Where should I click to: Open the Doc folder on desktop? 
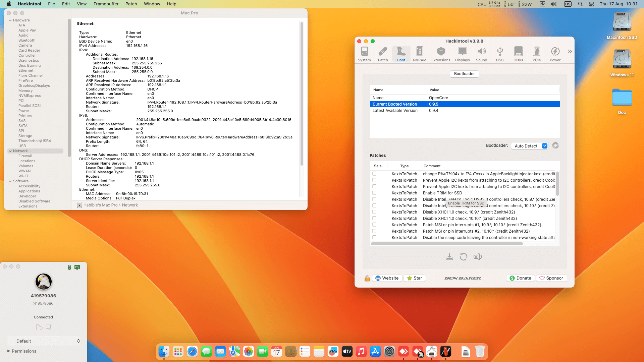pyautogui.click(x=622, y=102)
